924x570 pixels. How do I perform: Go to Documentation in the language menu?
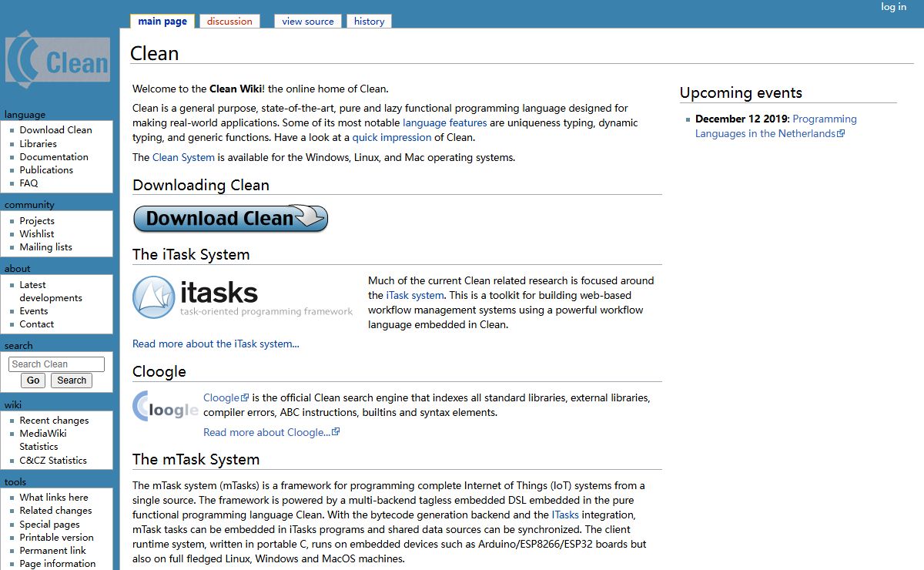tap(54, 156)
